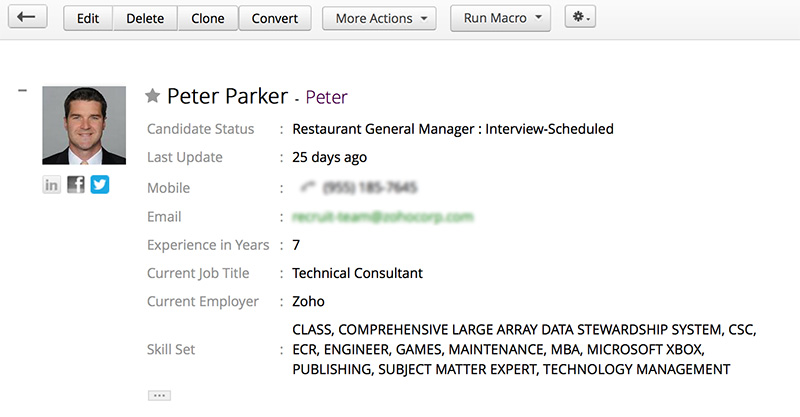Click the Delete button

tap(145, 18)
